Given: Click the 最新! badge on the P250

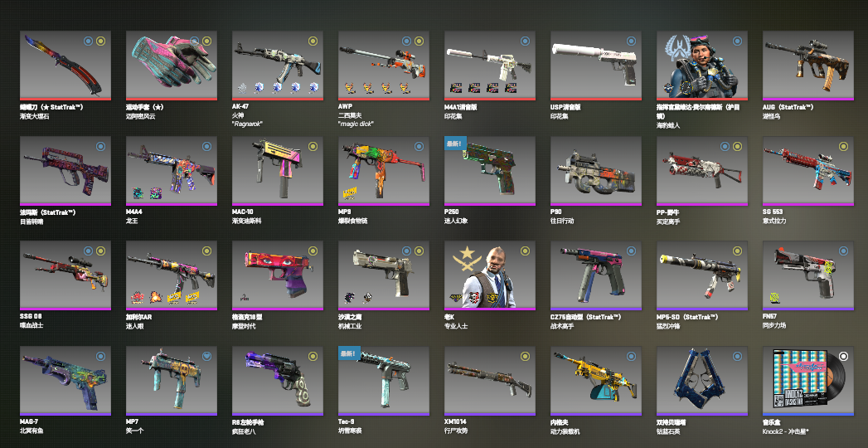Looking at the screenshot, I should 455,143.
